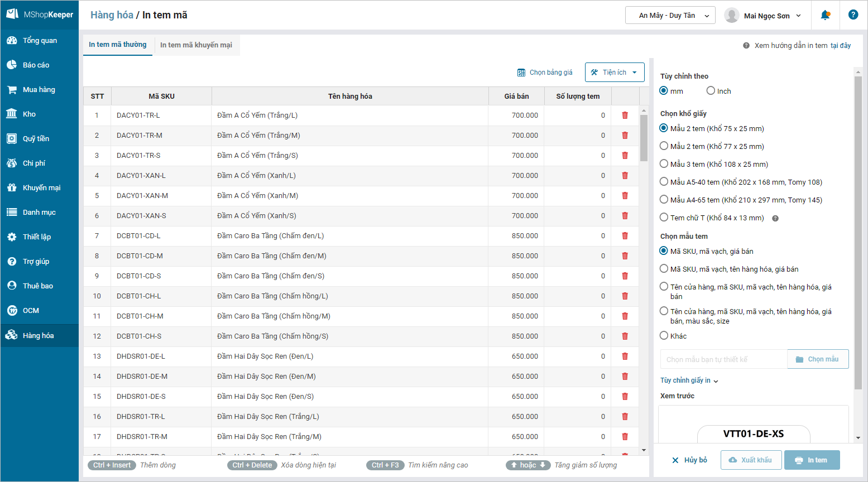This screenshot has width=868, height=482.
Task: Click the Tem chữ T info icon
Action: pos(775,219)
